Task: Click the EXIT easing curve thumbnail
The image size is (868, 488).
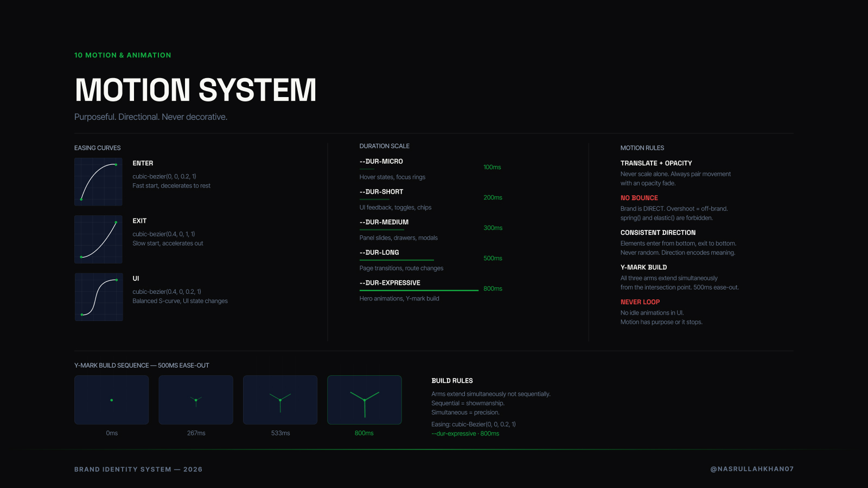Action: (98, 239)
